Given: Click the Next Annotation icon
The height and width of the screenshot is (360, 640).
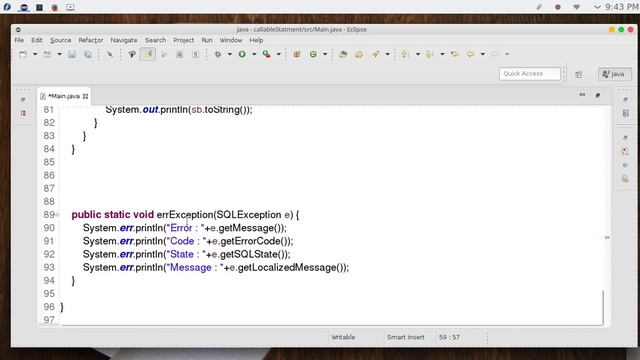Looking at the screenshot, I should point(406,54).
